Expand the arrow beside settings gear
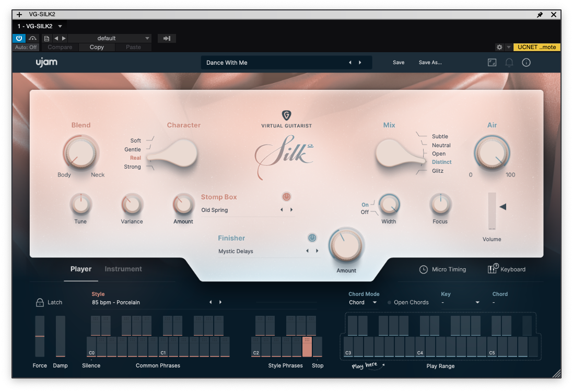 click(x=508, y=47)
